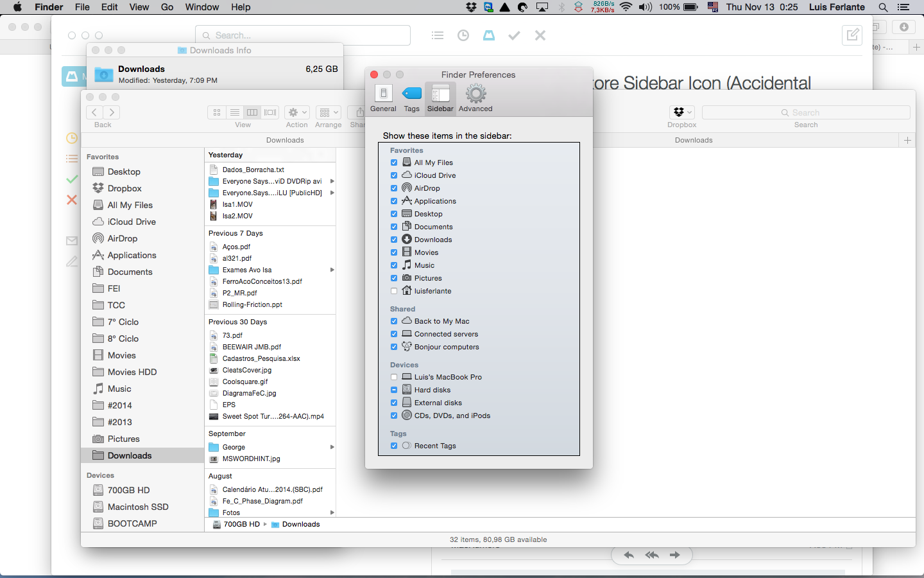The height and width of the screenshot is (578, 924).
Task: Expand Everyone Says DVDRip avi folder
Action: coord(332,181)
